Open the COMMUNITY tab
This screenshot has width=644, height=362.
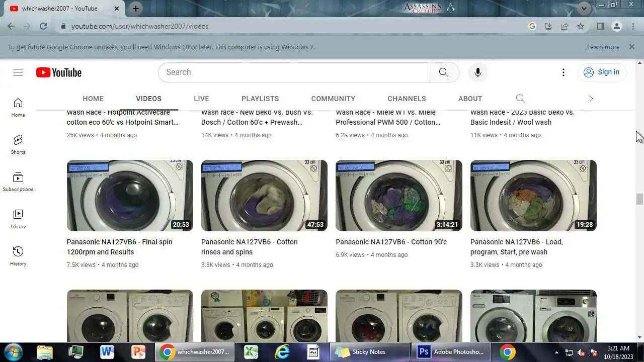pos(333,99)
